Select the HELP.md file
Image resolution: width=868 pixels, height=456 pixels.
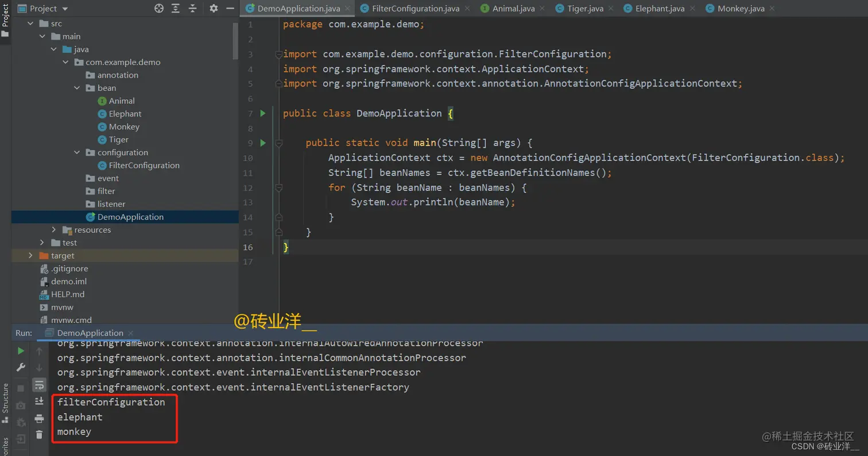coord(68,294)
